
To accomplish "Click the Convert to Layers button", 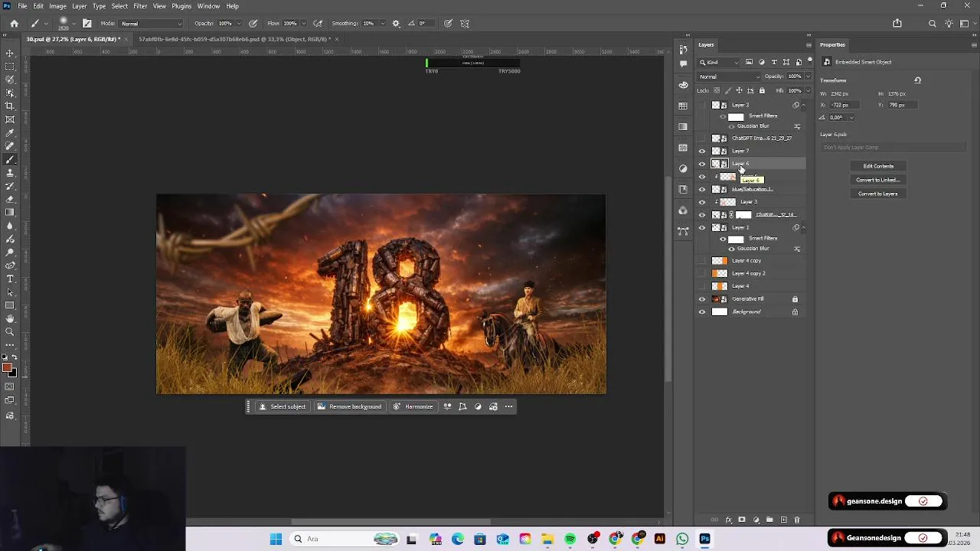I will tap(878, 194).
